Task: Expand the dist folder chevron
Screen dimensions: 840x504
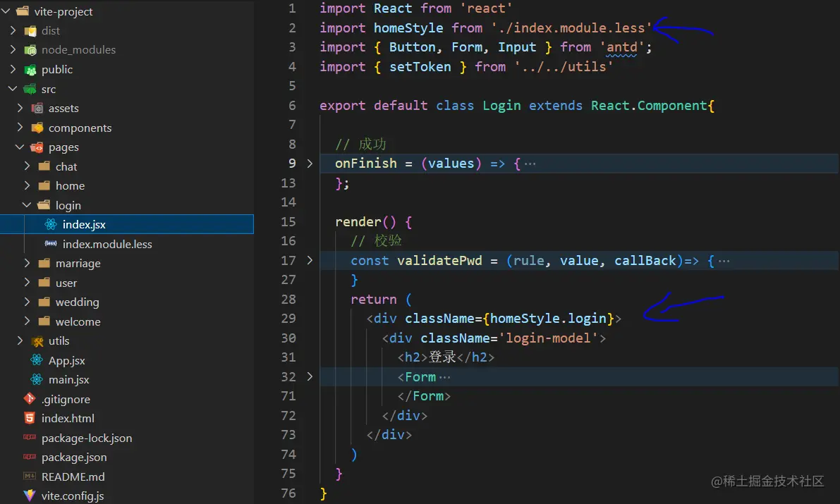Action: pos(13,30)
